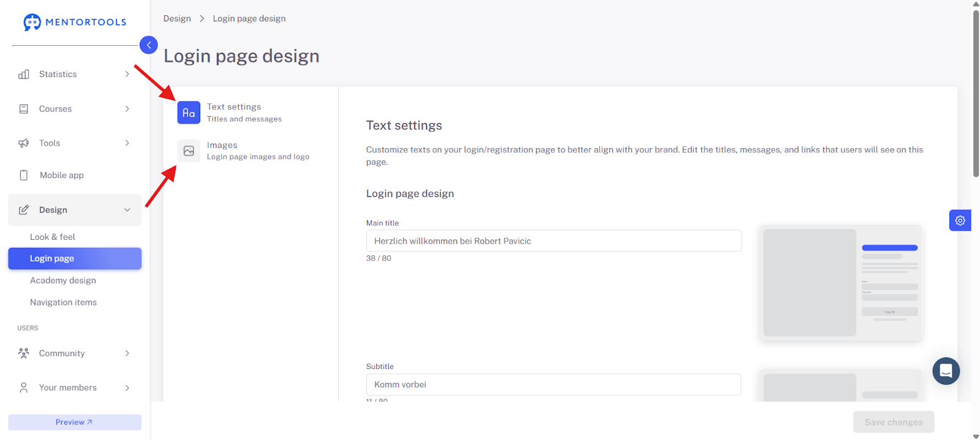Open the Community menu item
The width and height of the screenshot is (980, 440).
point(75,353)
